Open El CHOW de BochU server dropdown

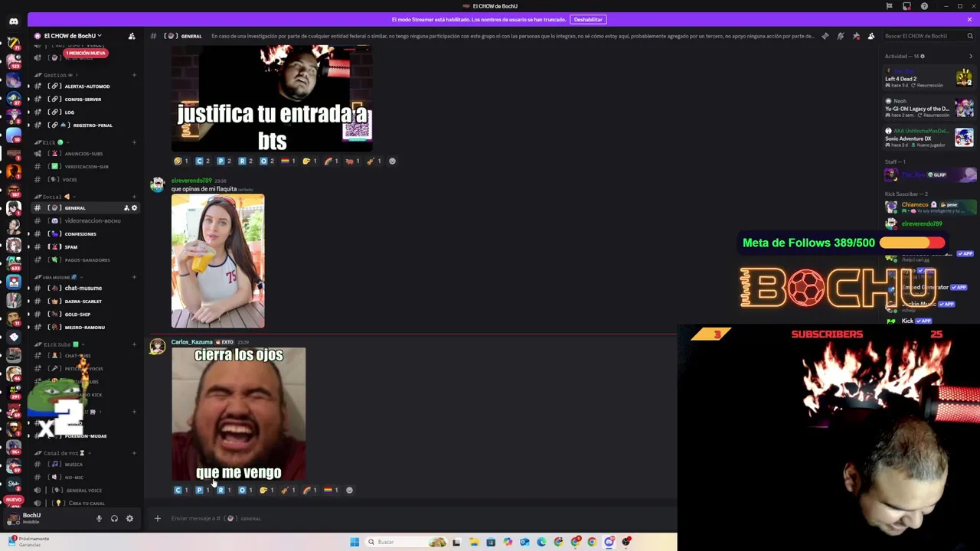(73, 36)
